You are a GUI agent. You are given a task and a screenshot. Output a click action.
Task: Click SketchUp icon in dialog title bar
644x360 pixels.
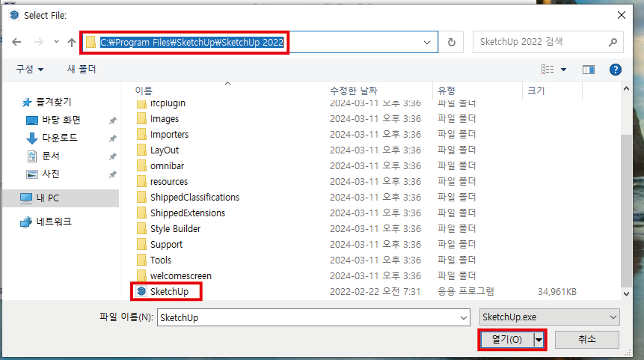click(14, 15)
